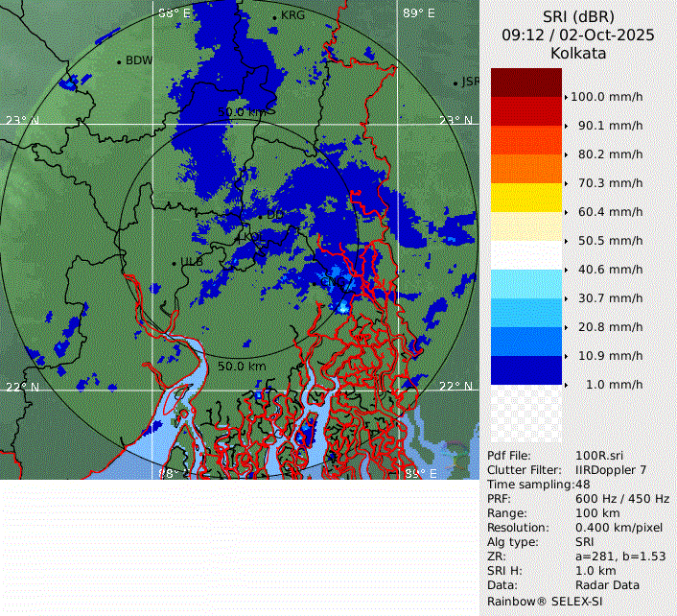
Task: Select the light cyan 30.7 mm/h swatch
Action: click(x=525, y=284)
